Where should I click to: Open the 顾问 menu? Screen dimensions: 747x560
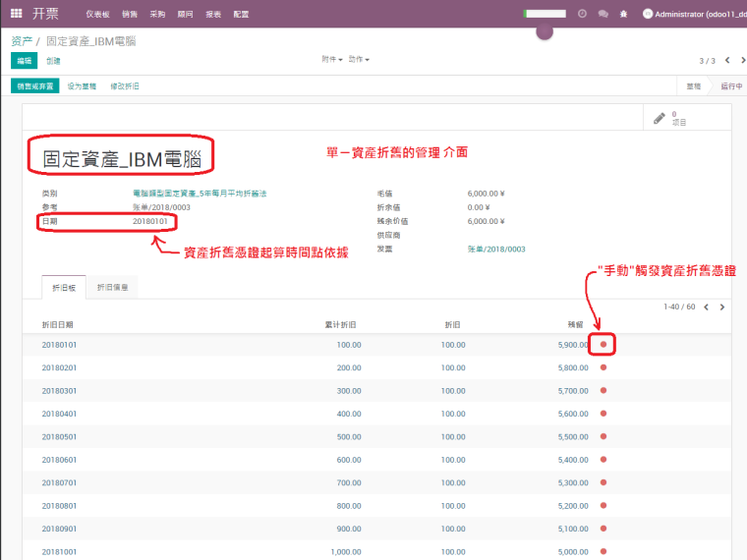186,15
